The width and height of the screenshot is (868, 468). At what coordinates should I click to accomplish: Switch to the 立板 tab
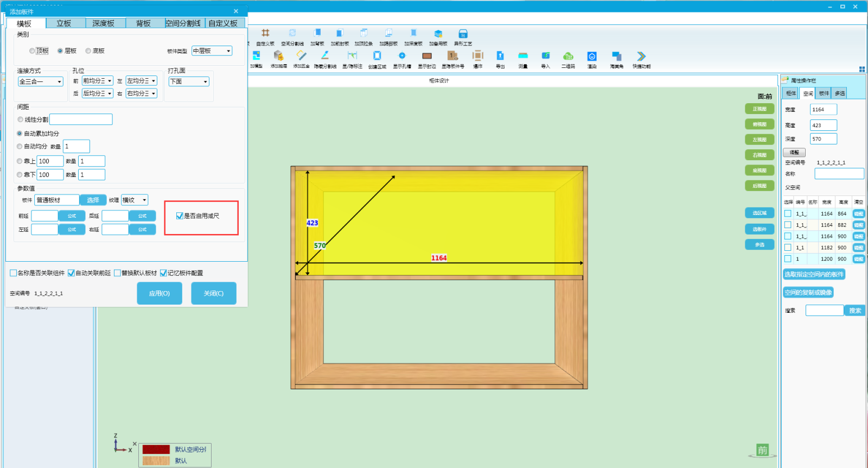coord(64,23)
